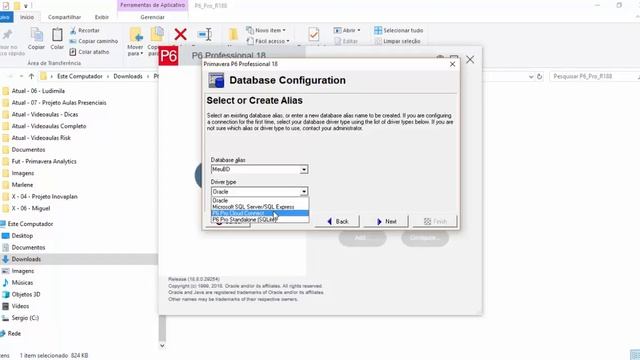
Task: Click the up-arrow navigation button in Explorer
Action: [x=31, y=76]
